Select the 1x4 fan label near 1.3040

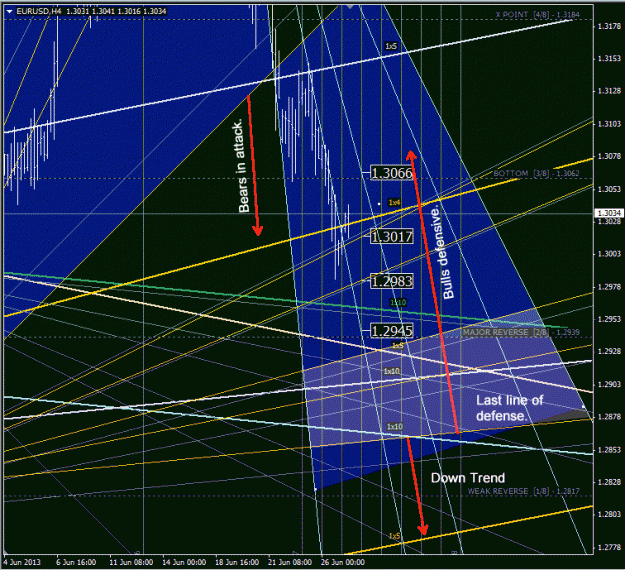click(x=395, y=202)
